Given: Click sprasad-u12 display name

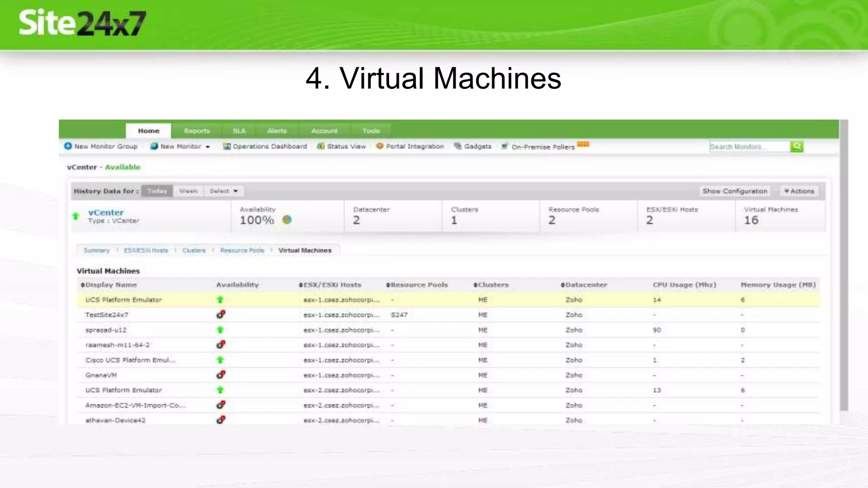Looking at the screenshot, I should (x=106, y=330).
